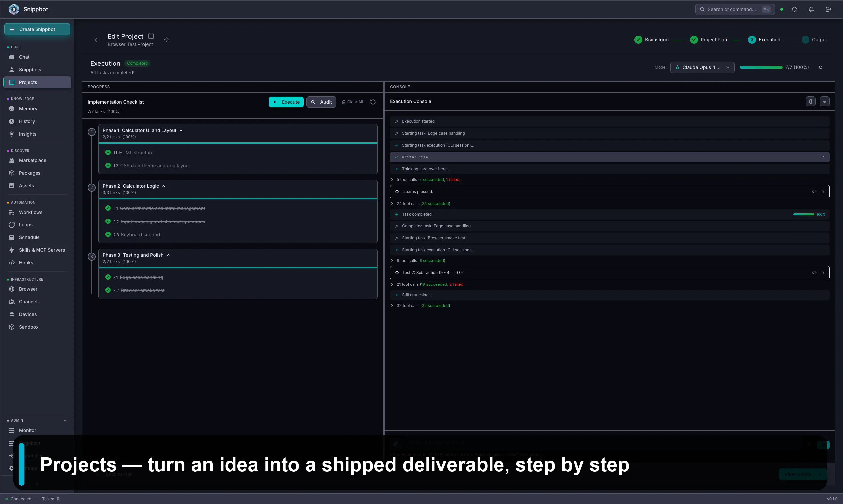Screen dimensions: 843x504
Task: Click the Monitor icon in Admin
Action: click(12, 430)
